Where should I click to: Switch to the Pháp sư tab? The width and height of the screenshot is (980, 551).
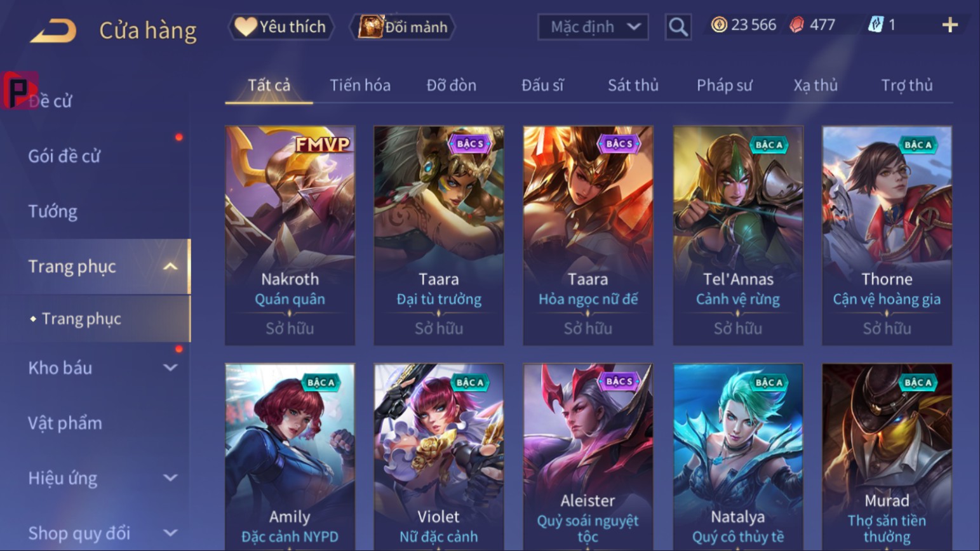(x=724, y=85)
